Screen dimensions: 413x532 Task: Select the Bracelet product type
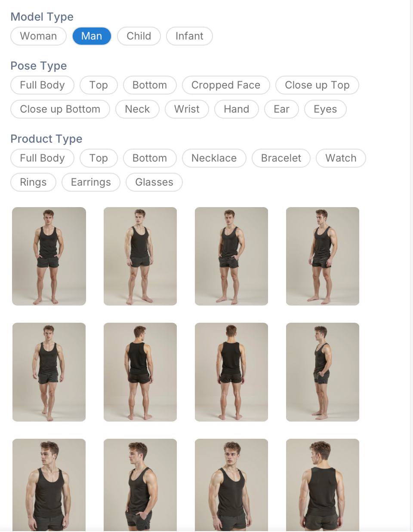281,158
